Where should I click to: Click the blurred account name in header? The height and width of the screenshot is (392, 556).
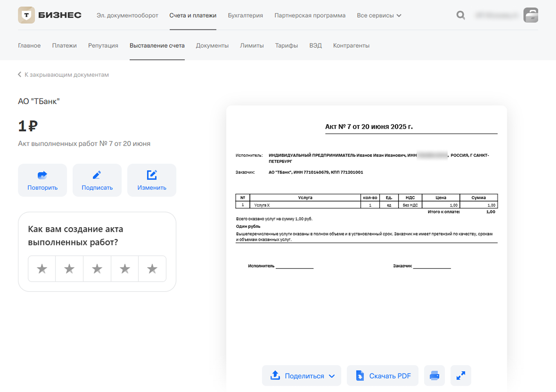click(497, 16)
